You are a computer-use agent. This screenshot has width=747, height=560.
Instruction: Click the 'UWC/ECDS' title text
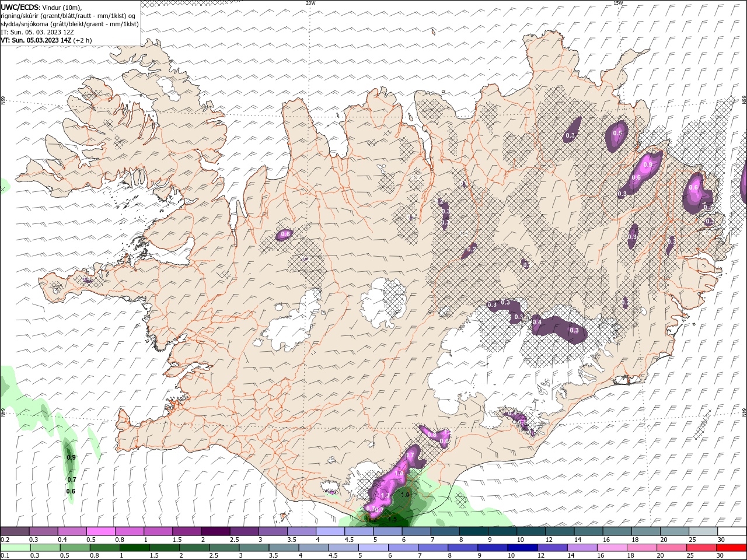20,7
